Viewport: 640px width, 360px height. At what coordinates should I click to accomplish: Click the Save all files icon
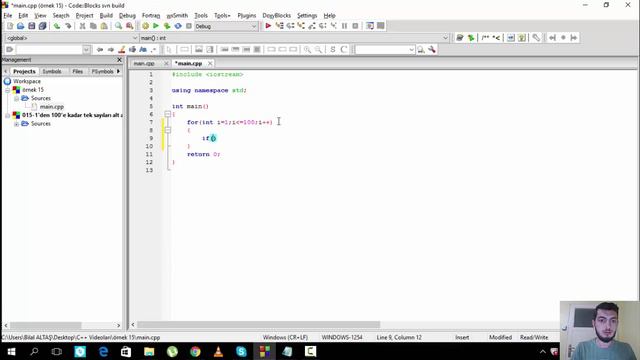pyautogui.click(x=42, y=26)
